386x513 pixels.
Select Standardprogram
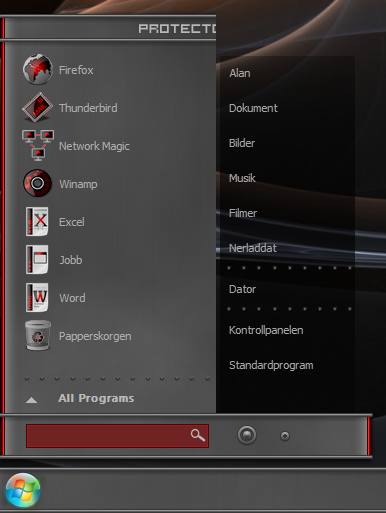pos(271,365)
